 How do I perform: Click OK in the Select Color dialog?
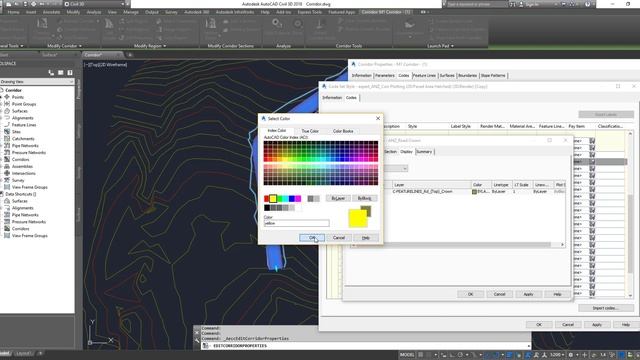(x=312, y=238)
